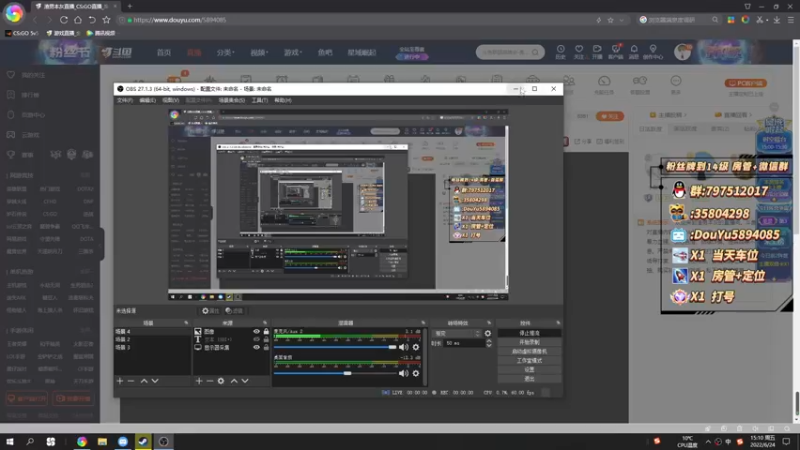Move source down in Sources panel

(245, 381)
